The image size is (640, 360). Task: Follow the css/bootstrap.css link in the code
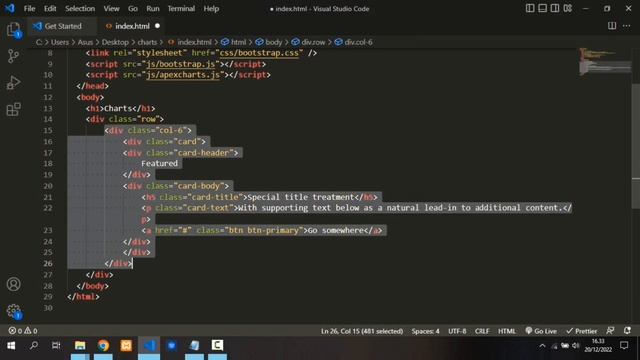[x=259, y=53]
